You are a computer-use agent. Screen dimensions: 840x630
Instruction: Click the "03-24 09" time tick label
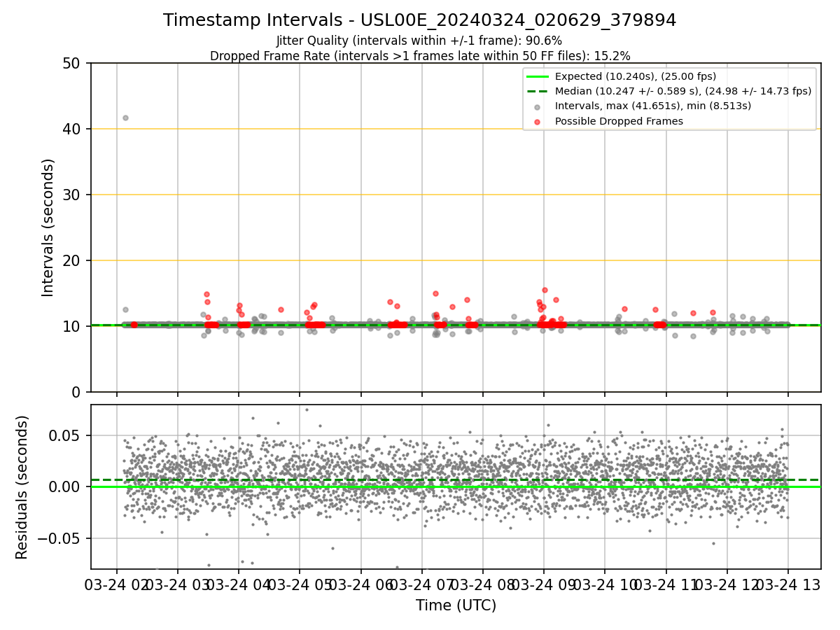(544, 585)
